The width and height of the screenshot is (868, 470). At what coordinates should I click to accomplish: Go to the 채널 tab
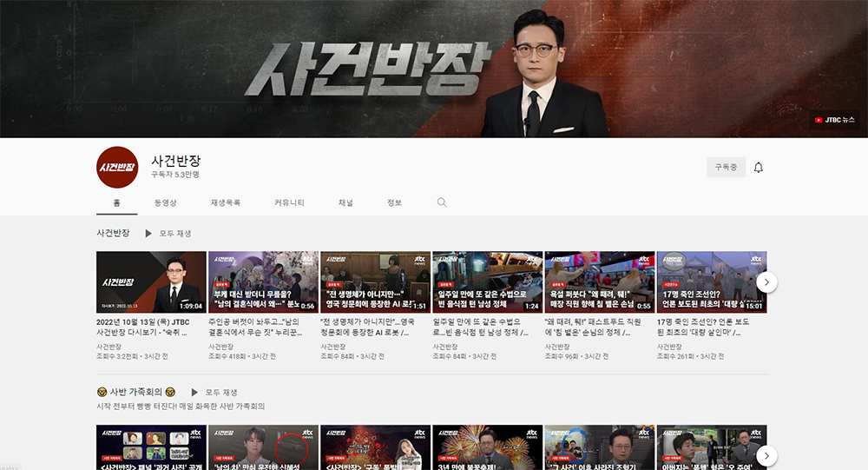(345, 202)
